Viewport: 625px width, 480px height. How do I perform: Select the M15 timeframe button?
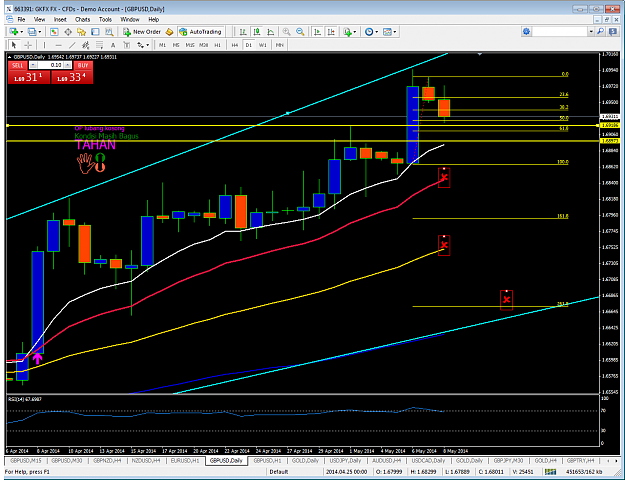[x=189, y=45]
